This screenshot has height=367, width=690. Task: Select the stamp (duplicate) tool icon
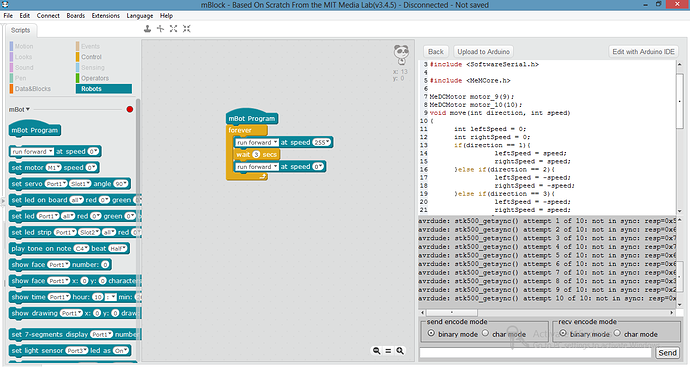point(147,29)
